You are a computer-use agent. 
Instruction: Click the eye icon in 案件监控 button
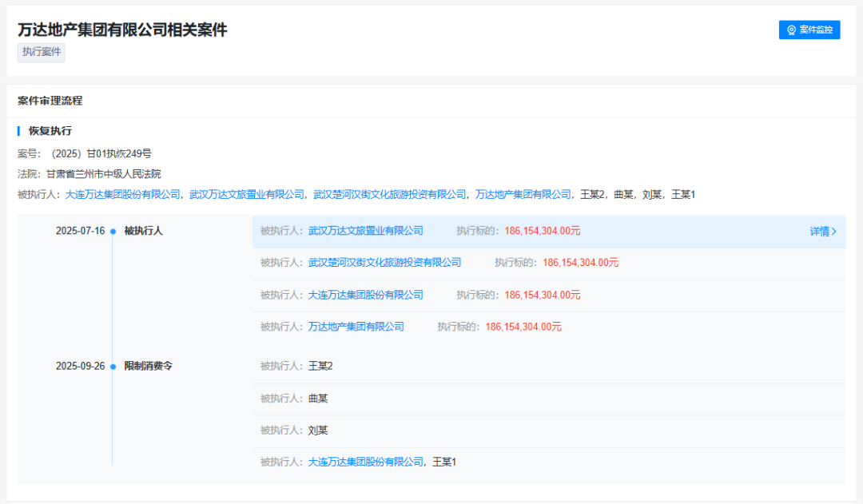[791, 30]
